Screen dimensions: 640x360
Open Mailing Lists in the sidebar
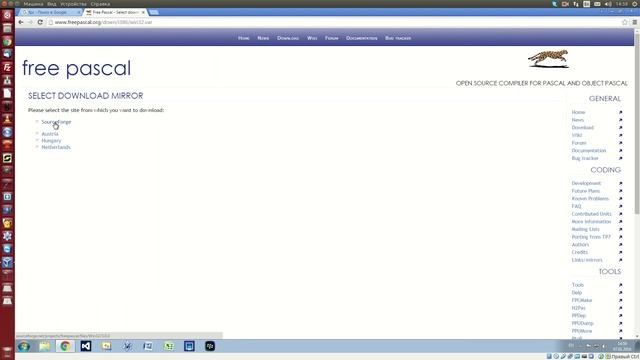(586, 229)
